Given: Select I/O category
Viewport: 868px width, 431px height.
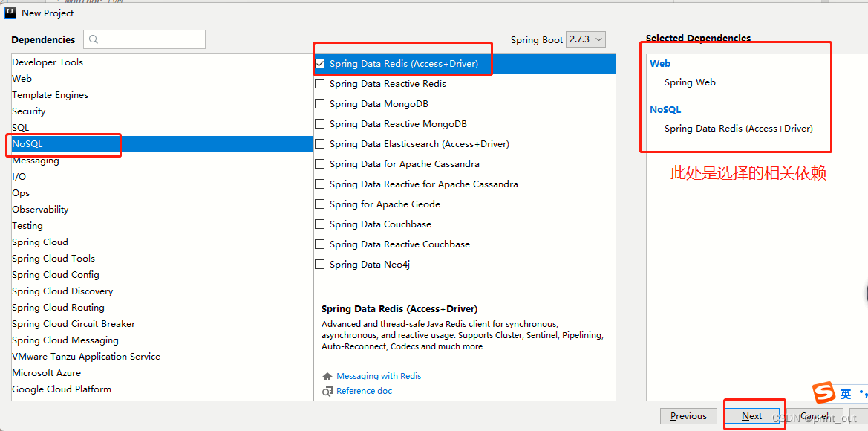Looking at the screenshot, I should (x=162, y=177).
